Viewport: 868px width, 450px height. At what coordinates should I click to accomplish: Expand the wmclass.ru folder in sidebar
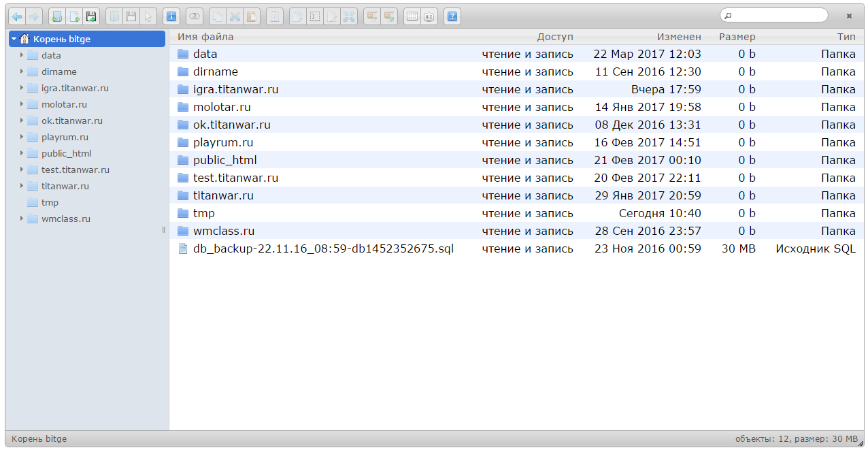click(22, 219)
